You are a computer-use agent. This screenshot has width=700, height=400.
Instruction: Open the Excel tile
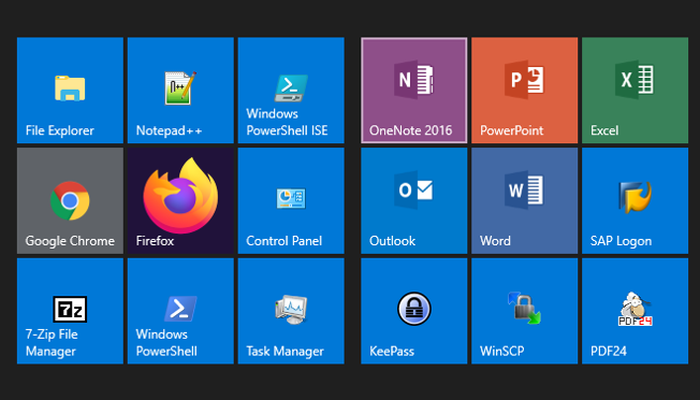coord(635,90)
